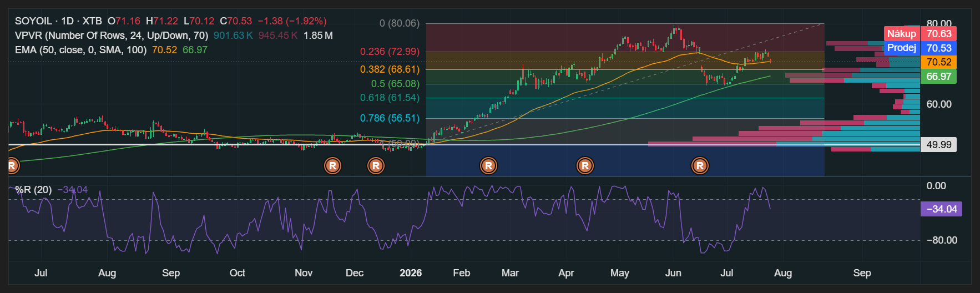Click the 0.5 (65.08) Fibonacci label
The height and width of the screenshot is (293, 980).
[x=395, y=84]
